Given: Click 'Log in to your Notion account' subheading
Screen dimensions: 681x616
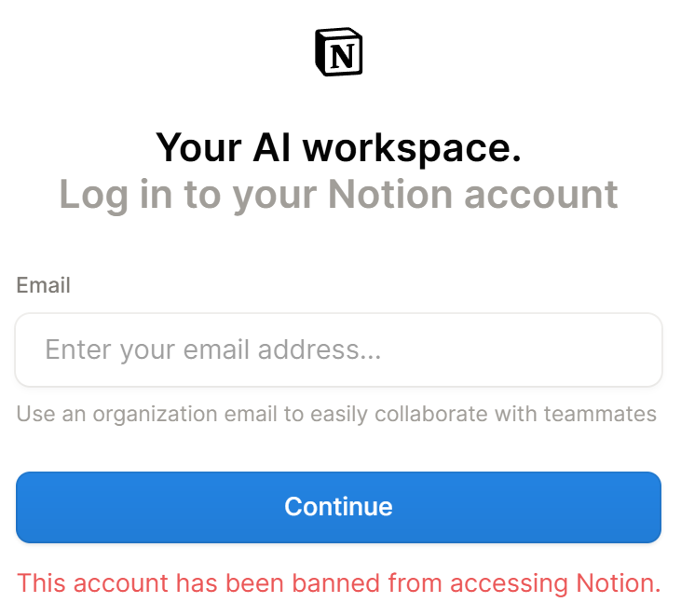Looking at the screenshot, I should (x=338, y=195).
